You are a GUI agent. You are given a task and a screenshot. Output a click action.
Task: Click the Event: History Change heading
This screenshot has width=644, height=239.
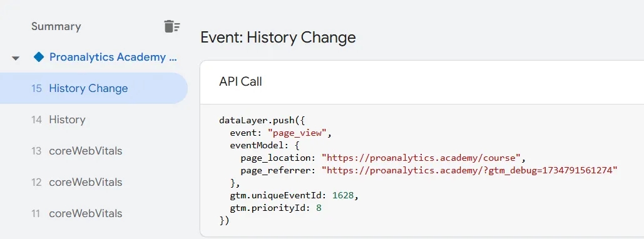[x=278, y=38]
